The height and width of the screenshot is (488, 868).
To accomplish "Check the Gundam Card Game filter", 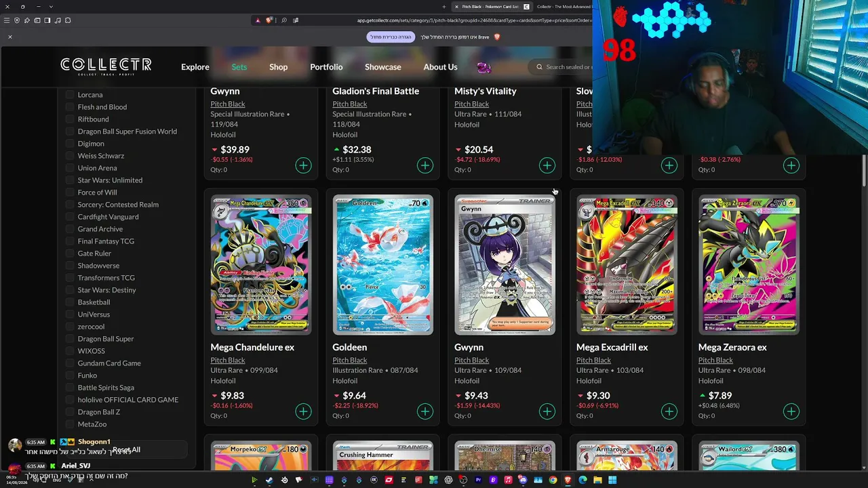I will click(70, 363).
